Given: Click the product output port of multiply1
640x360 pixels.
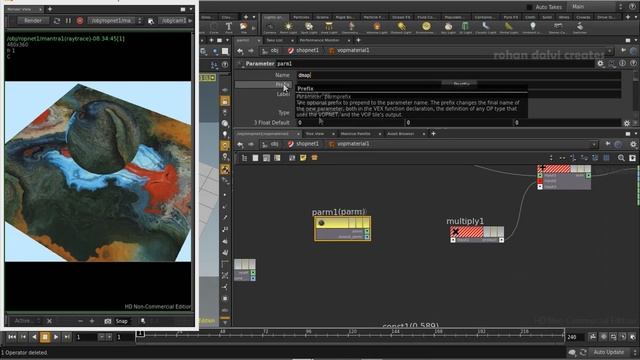Looking at the screenshot, I should [x=501, y=240].
